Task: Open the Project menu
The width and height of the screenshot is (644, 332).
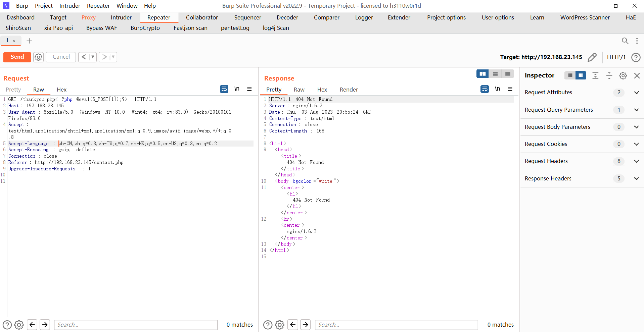Action: coord(44,6)
